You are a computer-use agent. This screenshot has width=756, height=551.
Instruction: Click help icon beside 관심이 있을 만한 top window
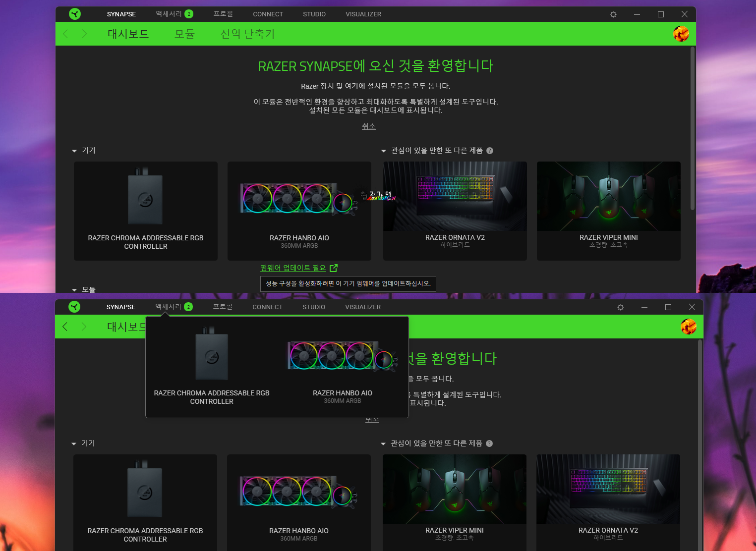[x=490, y=151]
